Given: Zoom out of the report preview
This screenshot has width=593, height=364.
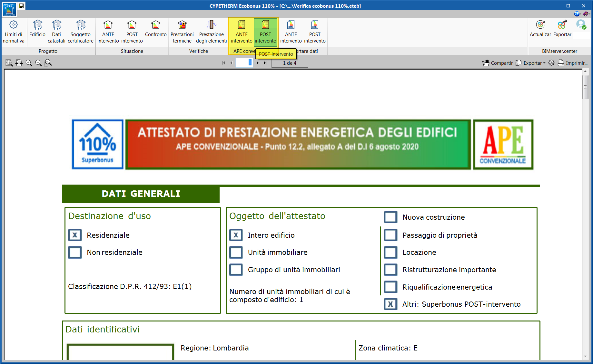Looking at the screenshot, I should pyautogui.click(x=38, y=63).
